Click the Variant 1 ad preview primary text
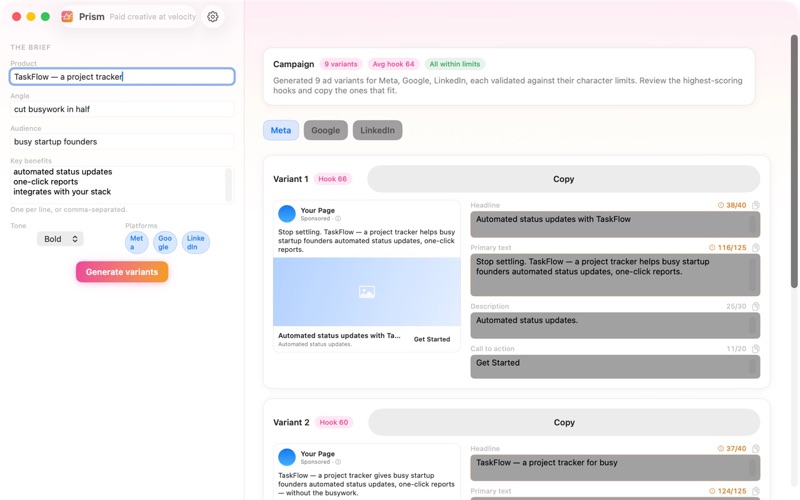 point(366,241)
